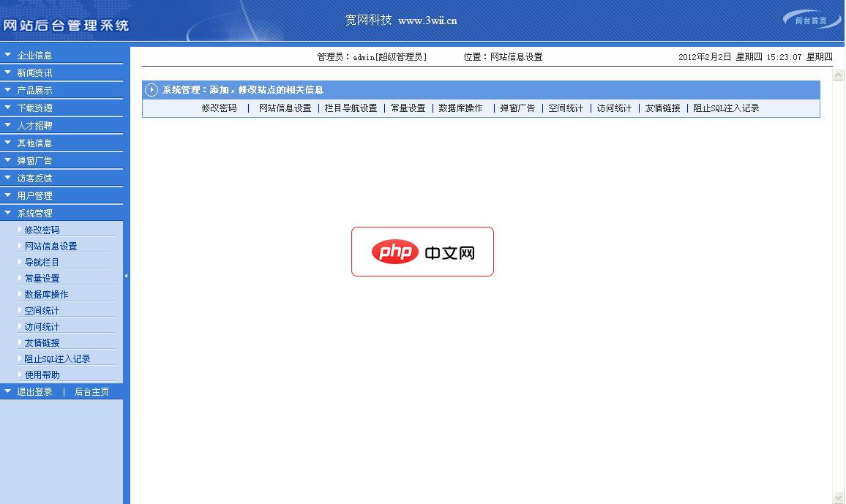Expand the 企业信息 section arrow
Image resolution: width=846 pixels, height=504 pixels.
(x=7, y=55)
